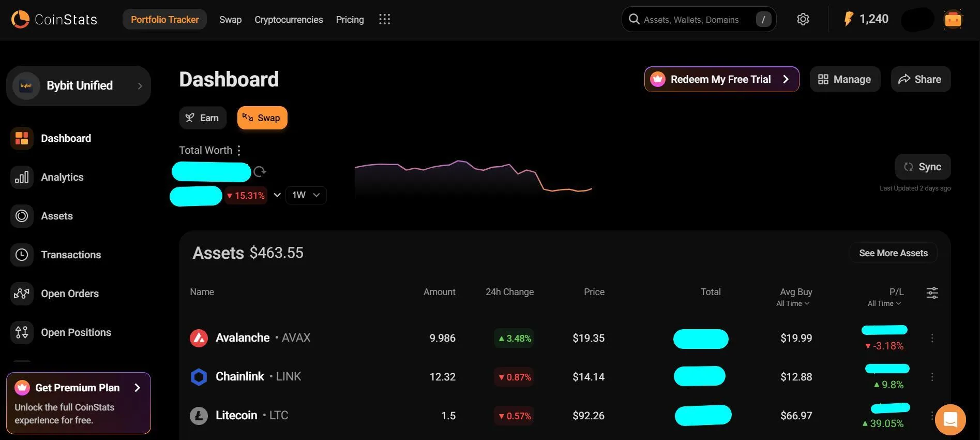The width and height of the screenshot is (980, 440).
Task: Open P/L All Time dropdown
Action: tap(884, 303)
